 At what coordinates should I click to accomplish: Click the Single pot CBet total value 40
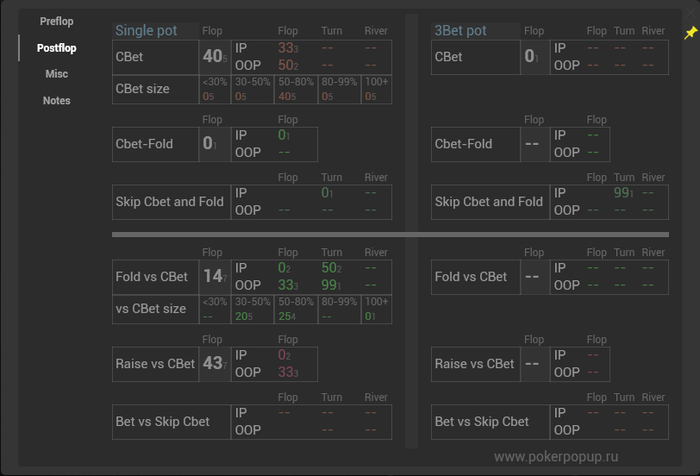click(215, 57)
